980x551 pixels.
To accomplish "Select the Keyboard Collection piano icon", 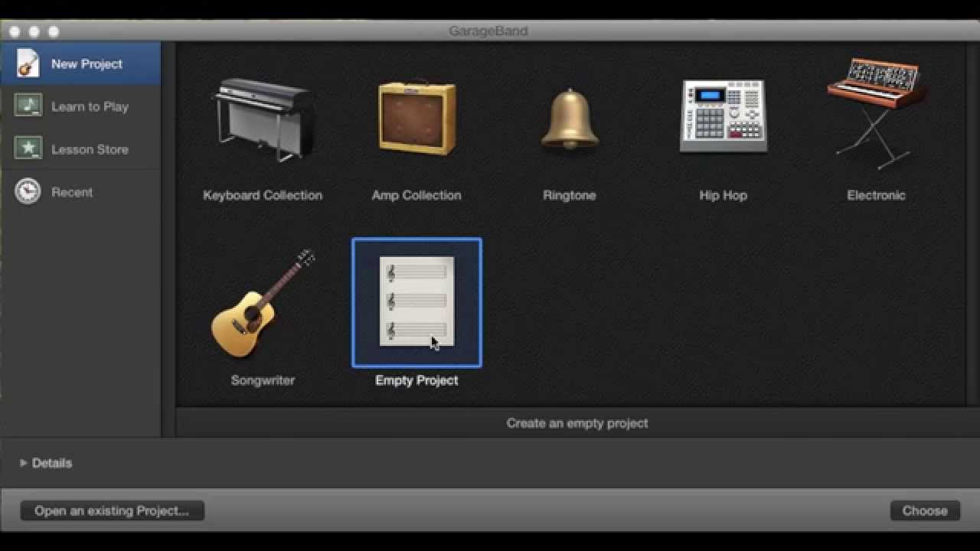I will click(x=263, y=119).
